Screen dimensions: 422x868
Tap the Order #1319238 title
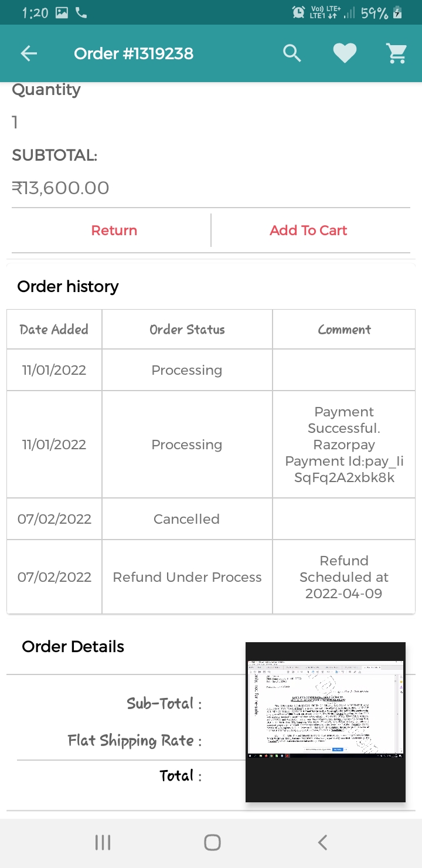pos(134,54)
